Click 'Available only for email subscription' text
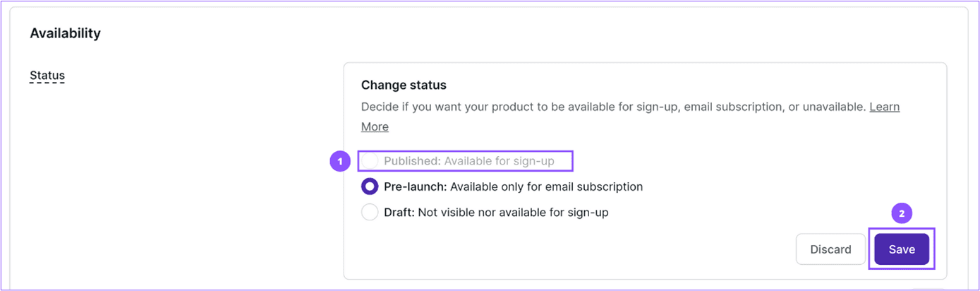The image size is (980, 291). tap(546, 187)
